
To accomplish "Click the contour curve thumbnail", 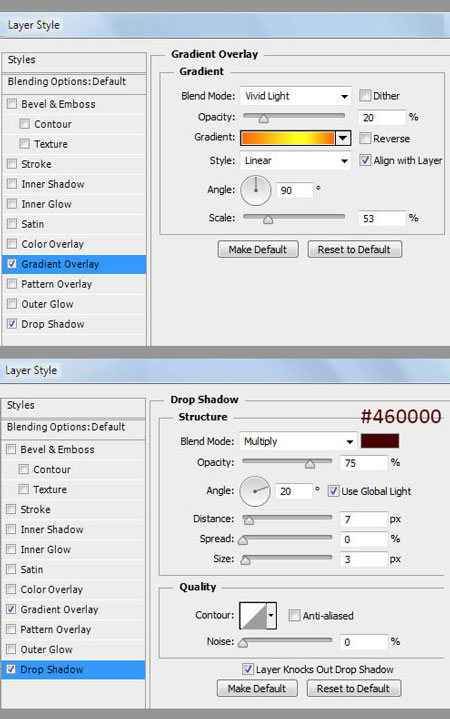I will (253, 615).
